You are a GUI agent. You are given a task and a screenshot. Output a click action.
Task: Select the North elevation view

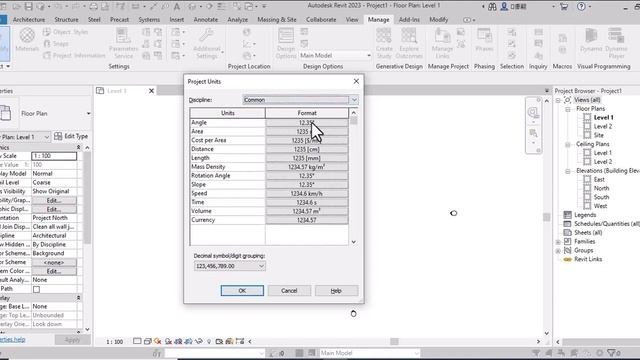click(x=601, y=189)
